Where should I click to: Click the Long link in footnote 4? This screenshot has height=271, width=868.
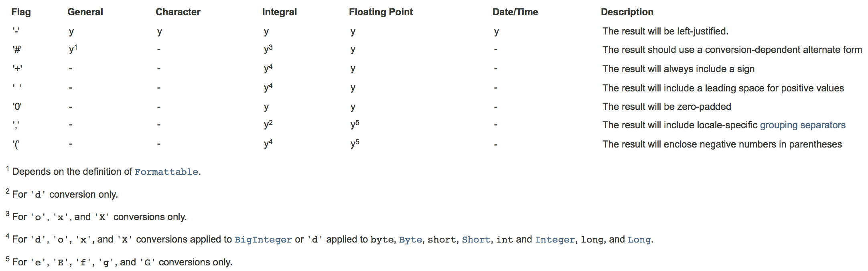pos(639,239)
